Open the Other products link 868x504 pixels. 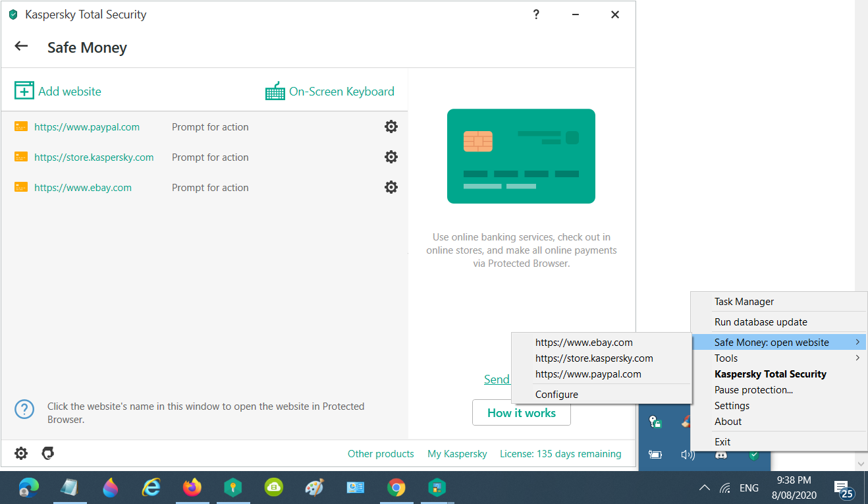[x=381, y=453]
